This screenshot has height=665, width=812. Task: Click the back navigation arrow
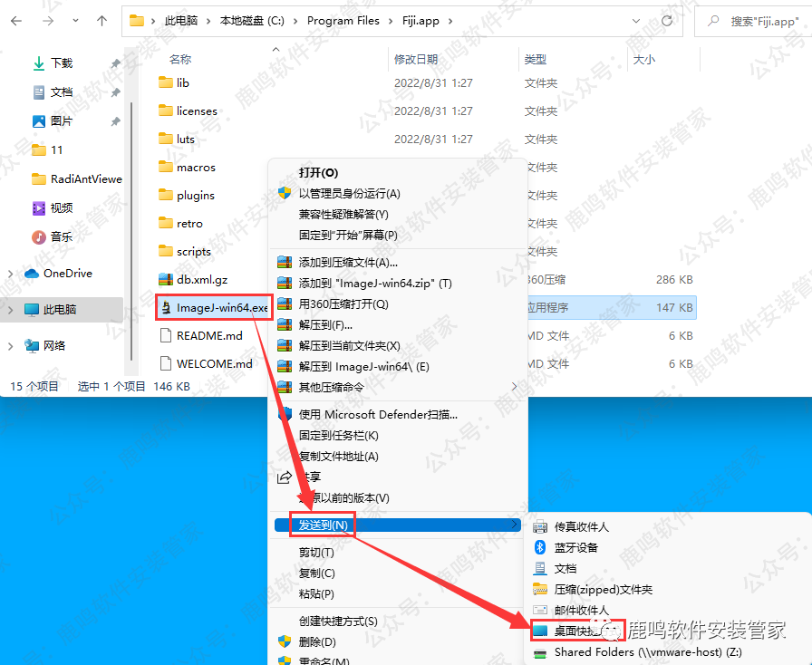coord(15,20)
